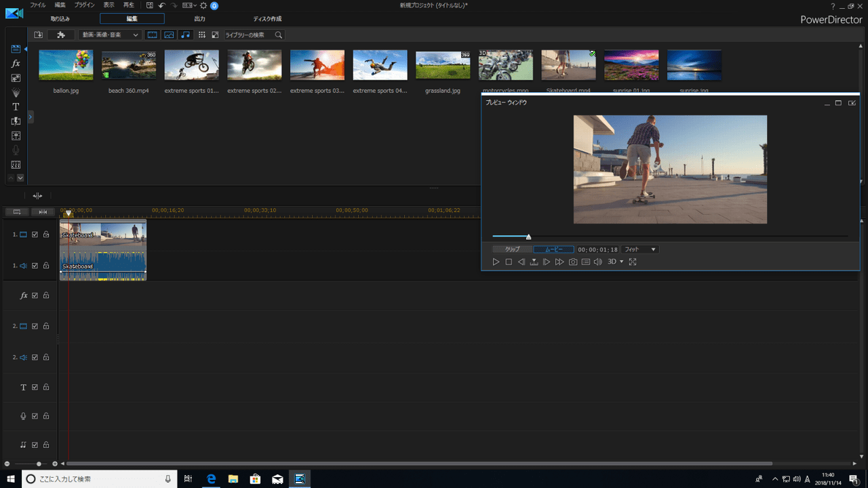Screen dimensions: 868x488
Task: Expand the 動画・画像・音楽 media type dropdown
Action: click(x=110, y=35)
